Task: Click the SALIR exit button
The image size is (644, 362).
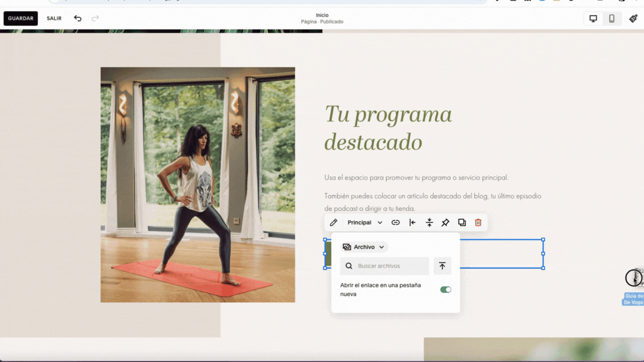Action: tap(54, 19)
